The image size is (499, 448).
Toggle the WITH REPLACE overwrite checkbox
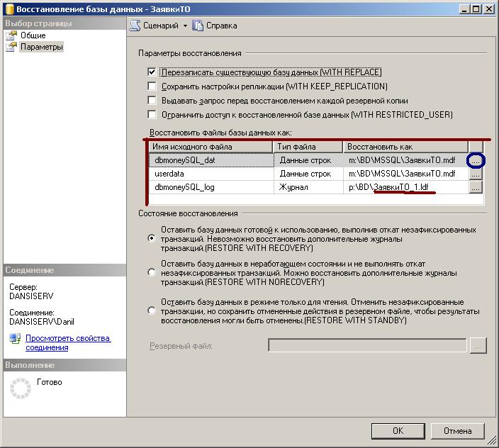(152, 72)
